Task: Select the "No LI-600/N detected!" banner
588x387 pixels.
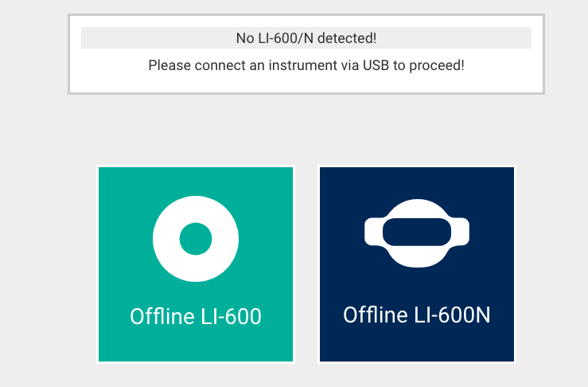Action: pyautogui.click(x=306, y=38)
